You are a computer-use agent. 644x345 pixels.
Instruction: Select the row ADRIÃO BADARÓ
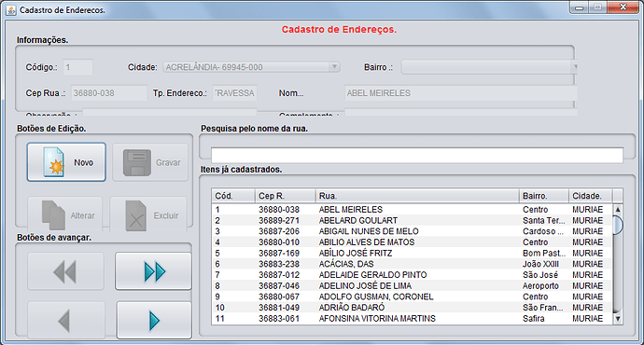pyautogui.click(x=412, y=308)
